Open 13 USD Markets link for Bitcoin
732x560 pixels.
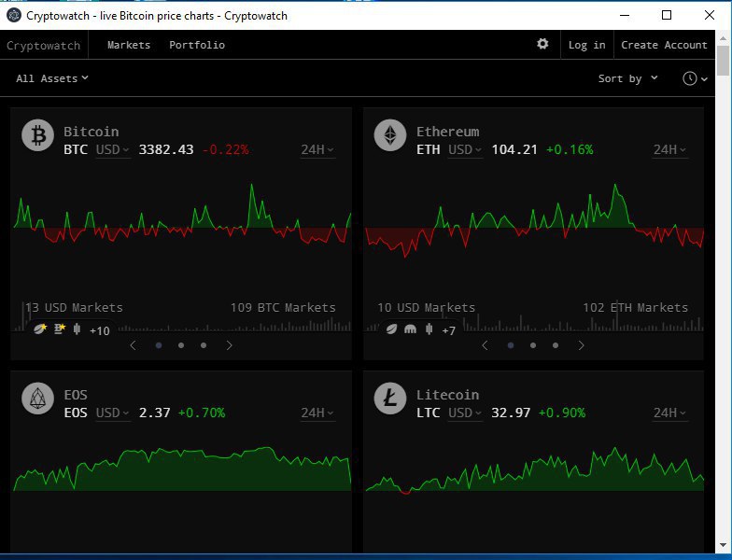pos(74,308)
